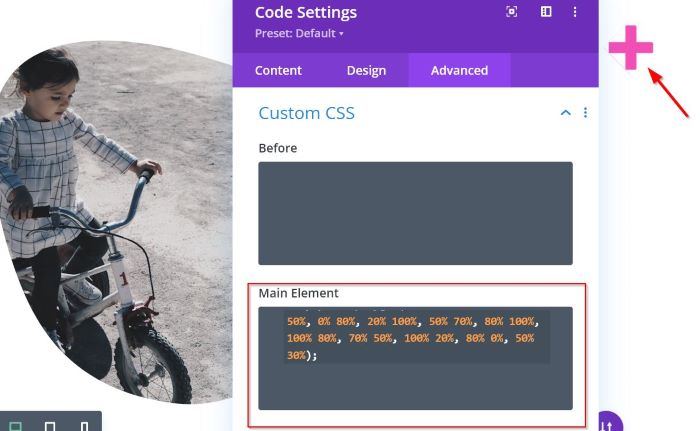
Task: Click into the Before CSS code box
Action: (415, 213)
